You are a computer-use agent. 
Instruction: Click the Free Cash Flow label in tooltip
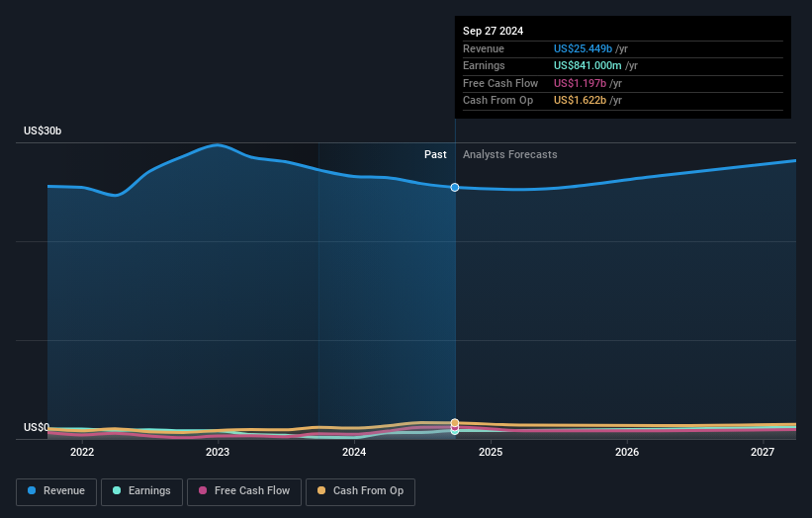(x=500, y=83)
